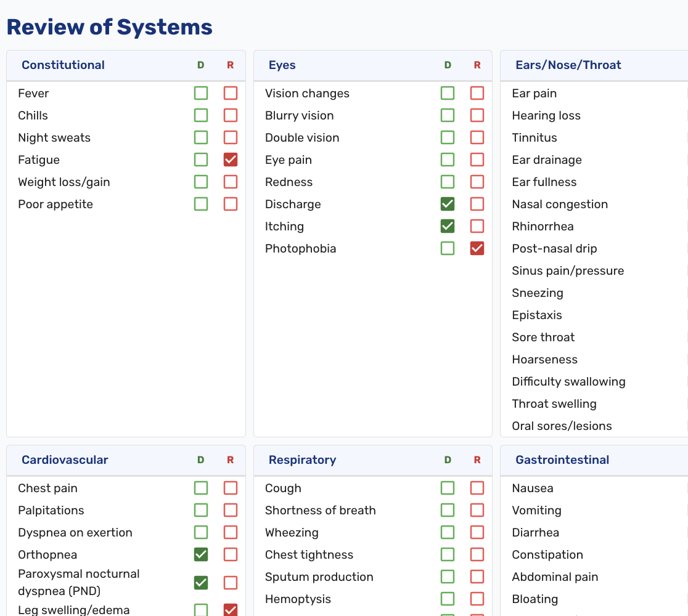Mark Night sweats as denied
This screenshot has height=616, width=688.
pos(201,137)
